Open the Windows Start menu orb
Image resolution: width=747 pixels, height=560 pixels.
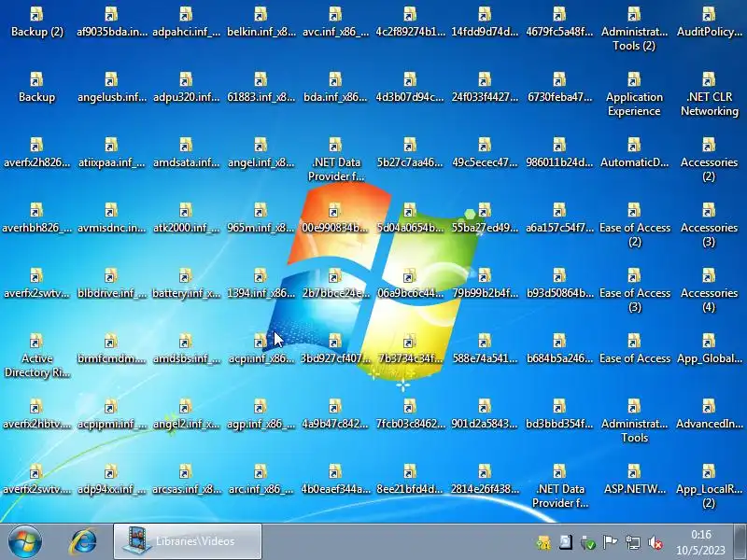click(25, 542)
